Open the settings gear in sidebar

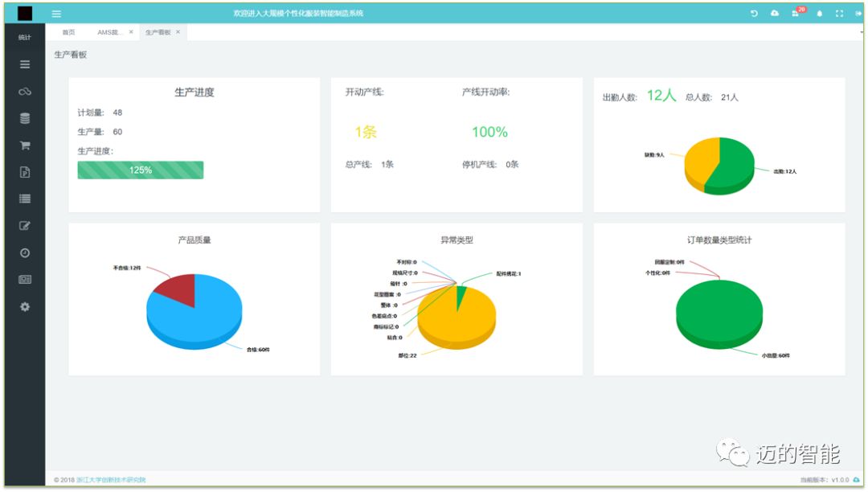tap(25, 306)
